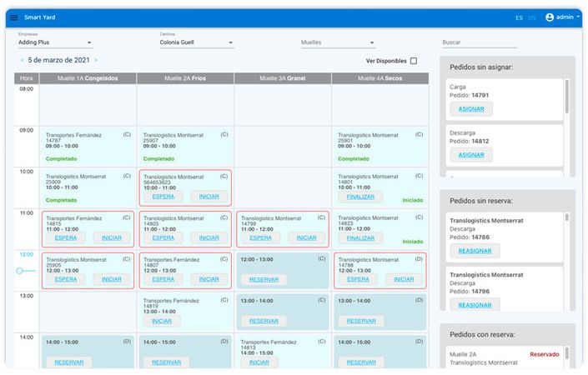This screenshot has width=588, height=375.
Task: Open the hamburger menu beside Smart Yard
Action: [14, 17]
